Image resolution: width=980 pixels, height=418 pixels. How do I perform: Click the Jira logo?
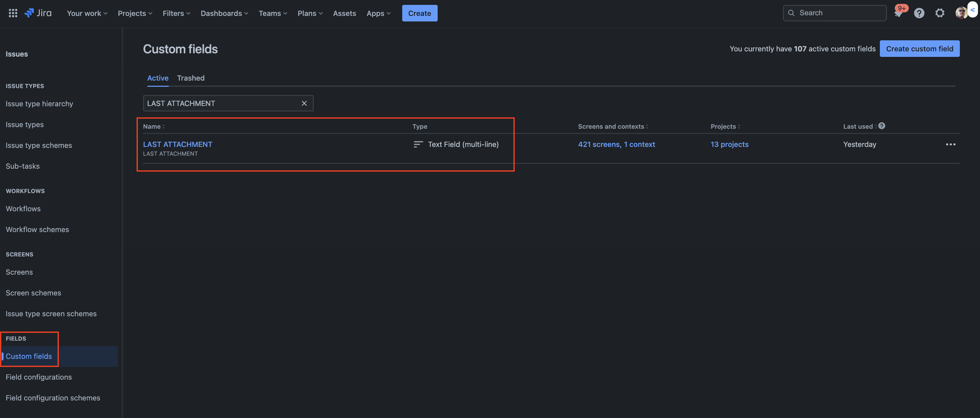coord(38,13)
